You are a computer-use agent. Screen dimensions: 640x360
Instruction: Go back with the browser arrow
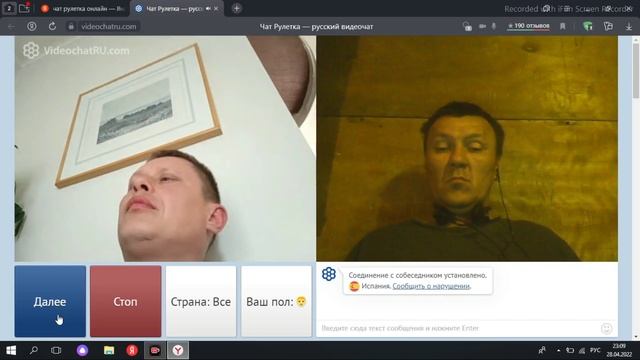11,27
